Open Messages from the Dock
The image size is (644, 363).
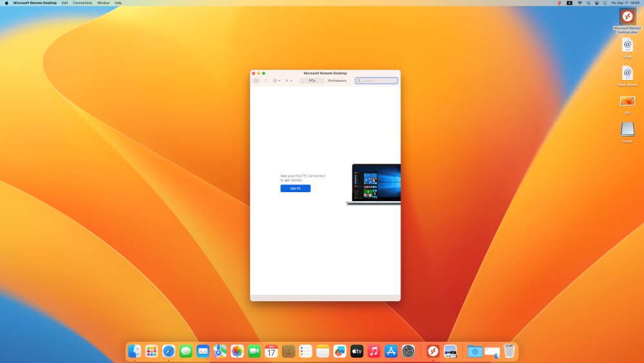coord(185,351)
